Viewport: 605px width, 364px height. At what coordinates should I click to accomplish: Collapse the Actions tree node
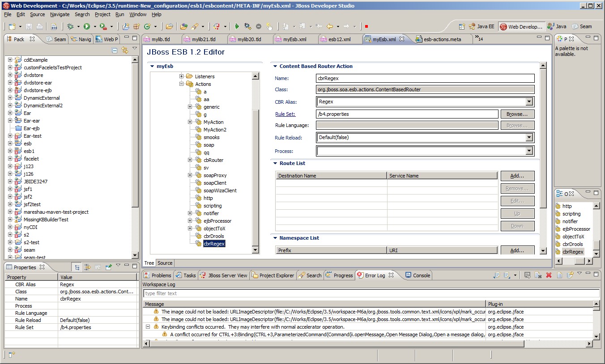pyautogui.click(x=182, y=84)
